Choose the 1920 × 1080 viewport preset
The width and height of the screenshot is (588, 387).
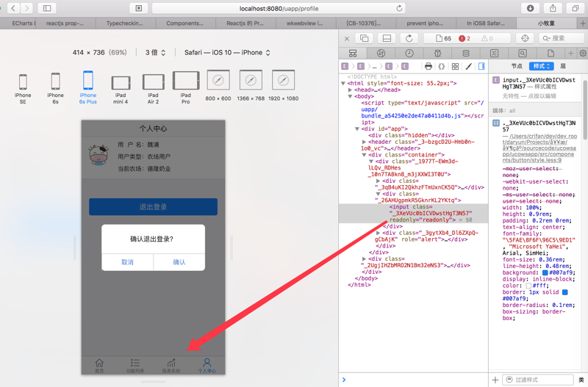click(x=284, y=85)
